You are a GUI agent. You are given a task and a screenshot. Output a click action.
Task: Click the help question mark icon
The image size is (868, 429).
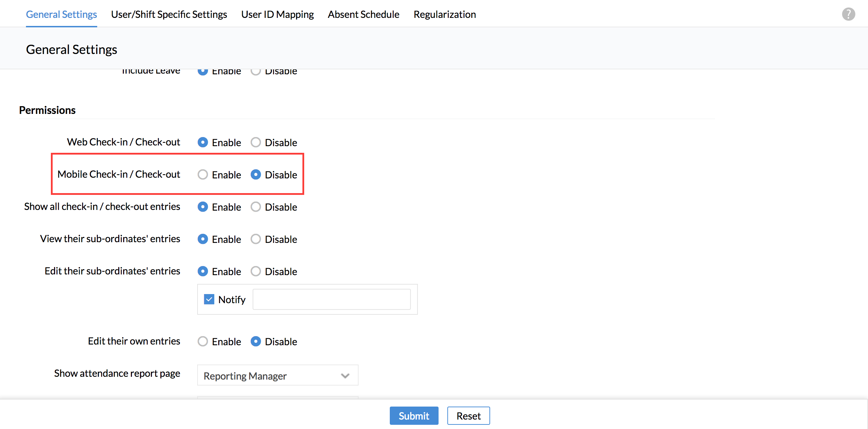pos(848,14)
